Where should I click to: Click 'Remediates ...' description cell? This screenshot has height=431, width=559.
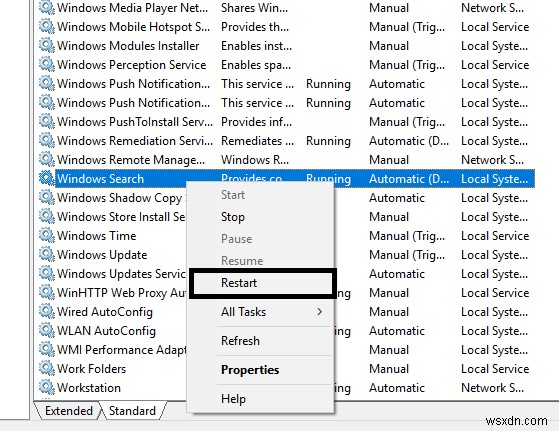(257, 141)
